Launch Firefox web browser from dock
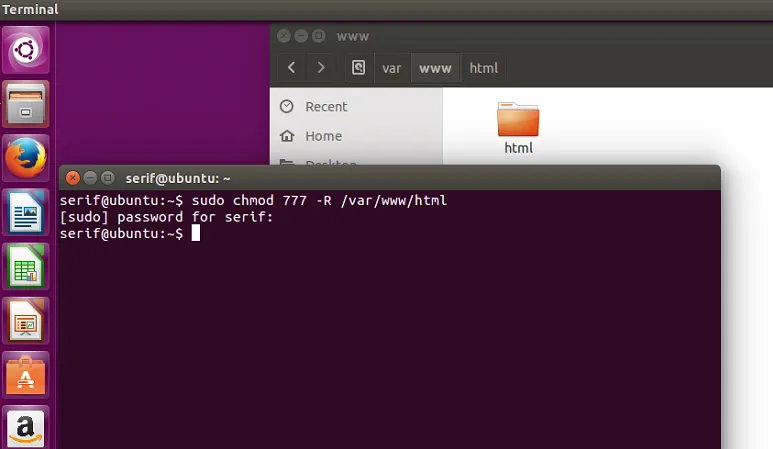Viewport: 773px width, 449px height. [x=26, y=158]
